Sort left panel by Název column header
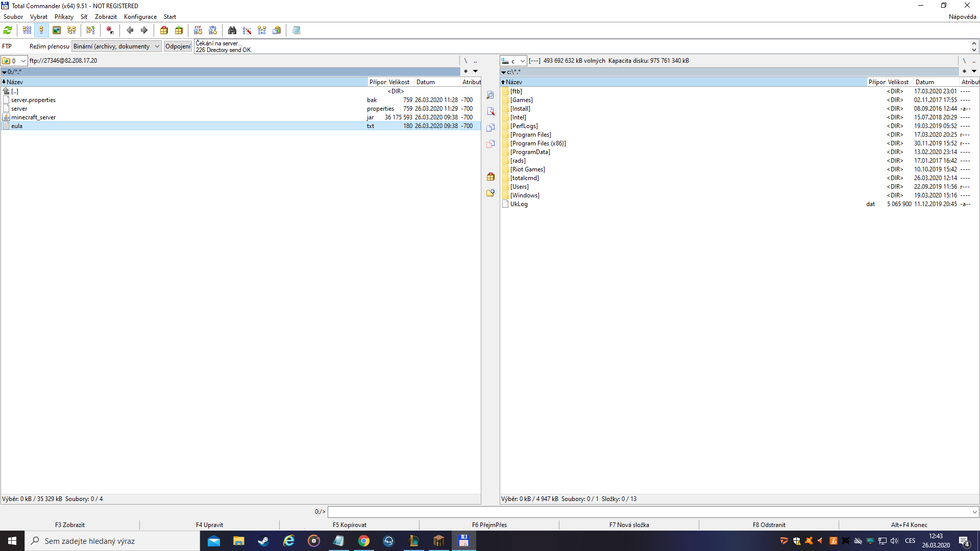The width and height of the screenshot is (980, 551). 184,82
